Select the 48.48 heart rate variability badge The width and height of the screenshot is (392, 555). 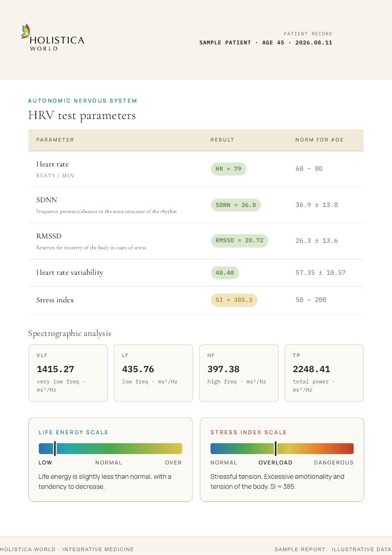pos(225,273)
